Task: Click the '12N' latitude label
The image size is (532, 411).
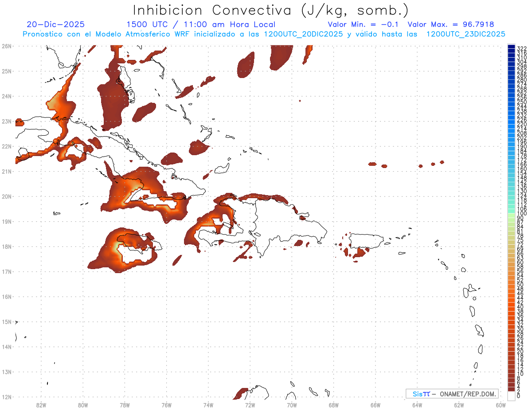Action: (x=6, y=397)
